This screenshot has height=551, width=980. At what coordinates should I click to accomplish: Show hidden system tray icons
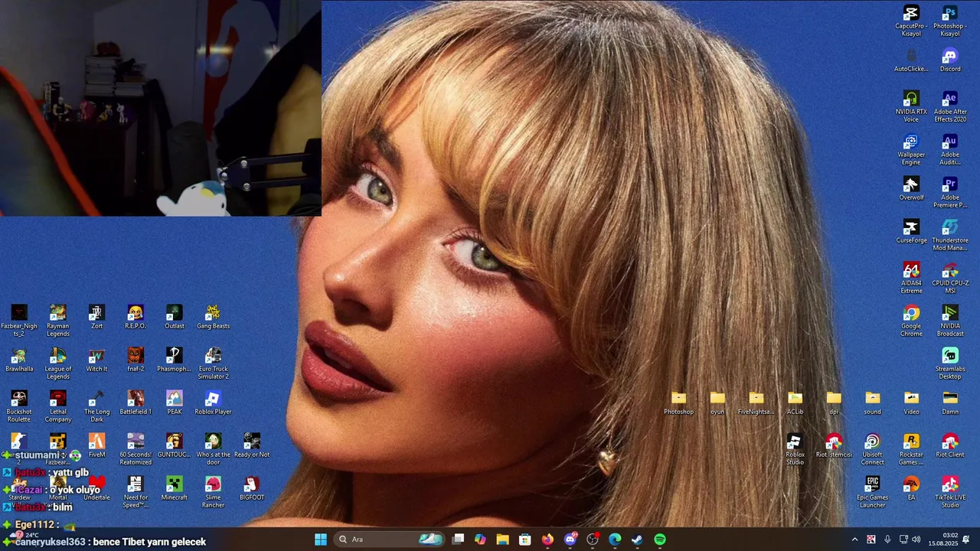tap(854, 540)
